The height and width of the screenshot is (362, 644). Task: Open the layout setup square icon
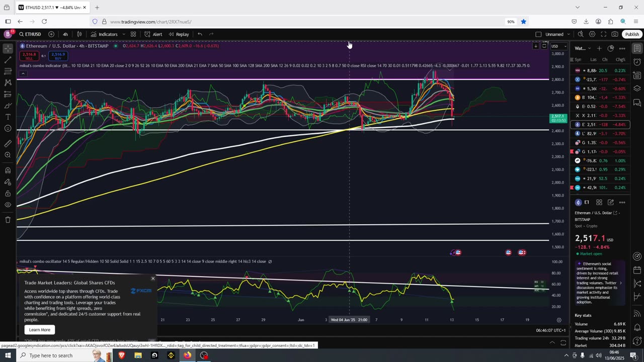538,34
